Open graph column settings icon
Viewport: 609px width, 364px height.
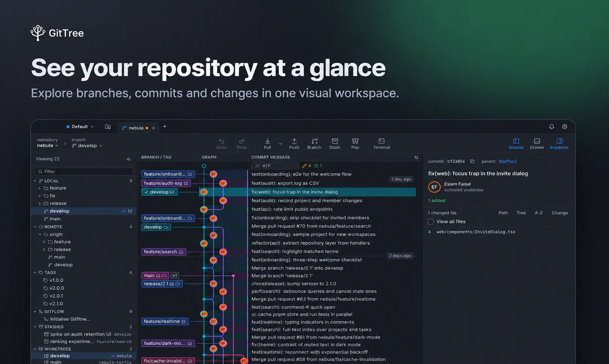coord(416,157)
